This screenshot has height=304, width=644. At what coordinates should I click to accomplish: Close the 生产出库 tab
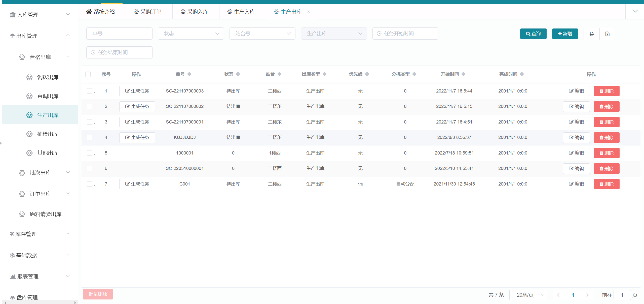[x=309, y=12]
